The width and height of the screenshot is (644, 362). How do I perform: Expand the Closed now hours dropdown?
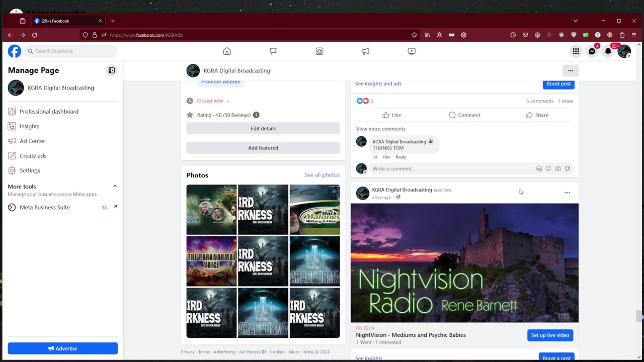click(x=213, y=101)
